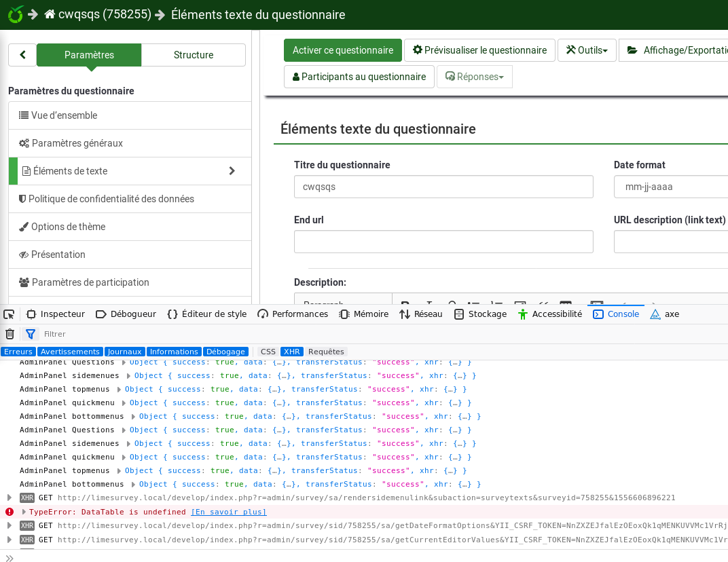Toggle the Requêtes console filter

pos(326,352)
